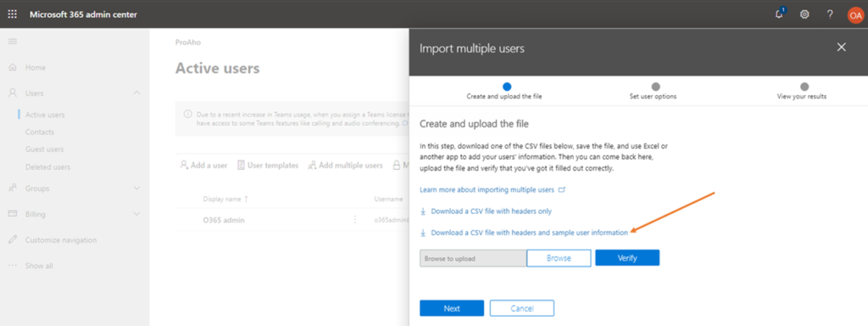Open the settings gear icon
This screenshot has height=326, width=868.
point(804,14)
